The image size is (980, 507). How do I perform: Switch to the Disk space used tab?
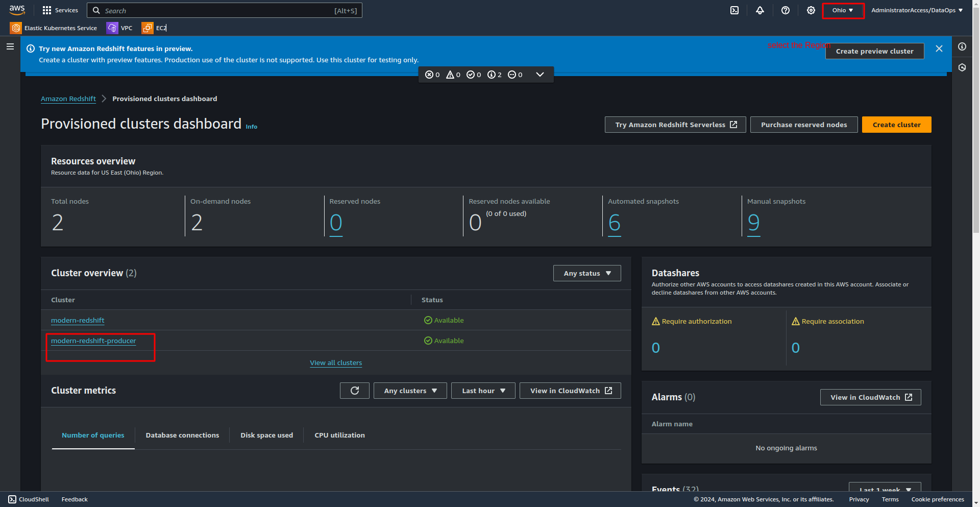click(267, 435)
